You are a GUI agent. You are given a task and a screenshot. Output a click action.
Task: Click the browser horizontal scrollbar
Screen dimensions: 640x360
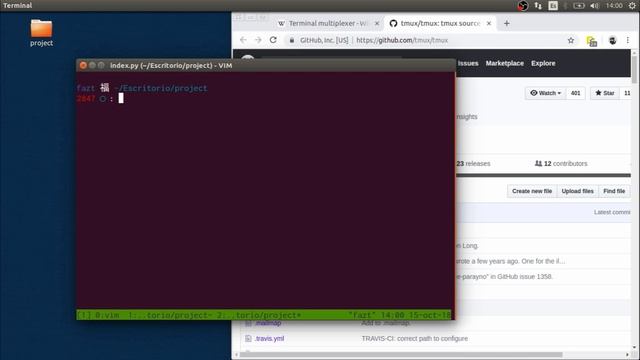tap(401, 354)
